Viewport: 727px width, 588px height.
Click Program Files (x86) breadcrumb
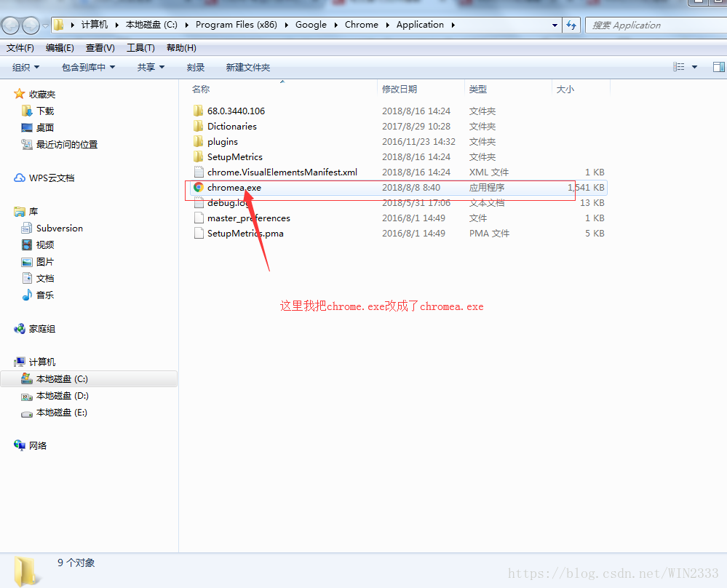tap(237, 25)
